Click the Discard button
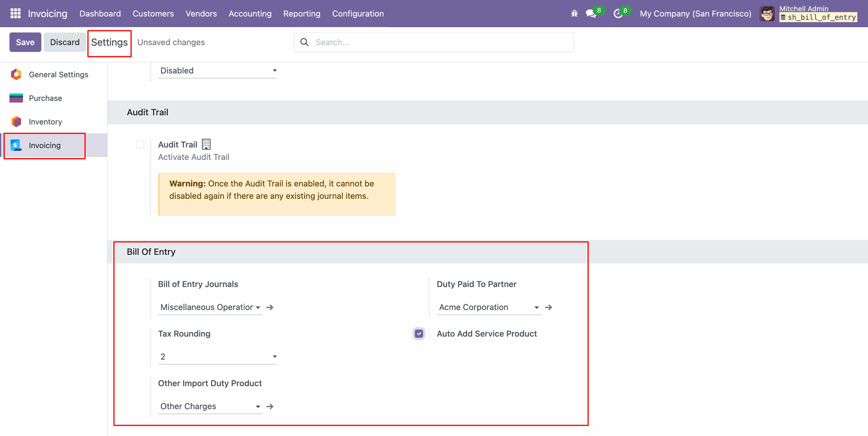The height and width of the screenshot is (436, 868). pyautogui.click(x=65, y=42)
